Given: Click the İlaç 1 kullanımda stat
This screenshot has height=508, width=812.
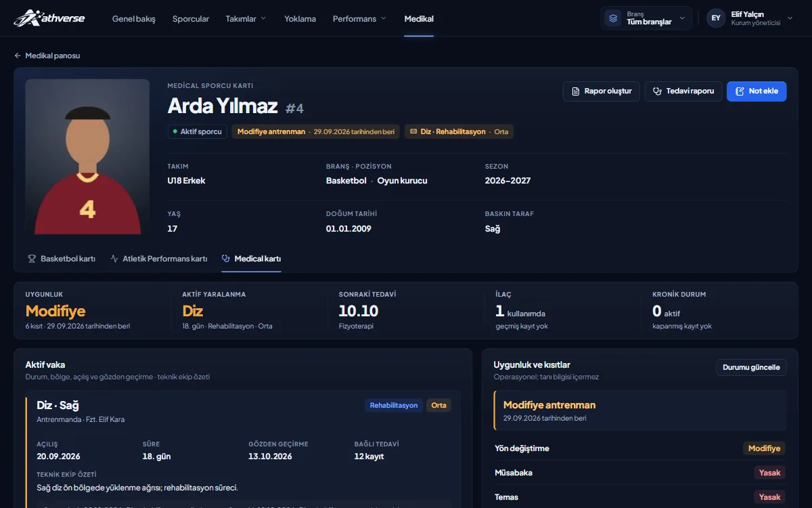Looking at the screenshot, I should point(520,312).
